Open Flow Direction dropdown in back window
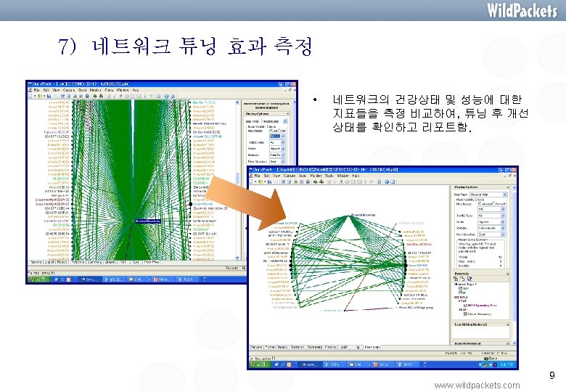This screenshot has height=392, width=566. point(278,162)
